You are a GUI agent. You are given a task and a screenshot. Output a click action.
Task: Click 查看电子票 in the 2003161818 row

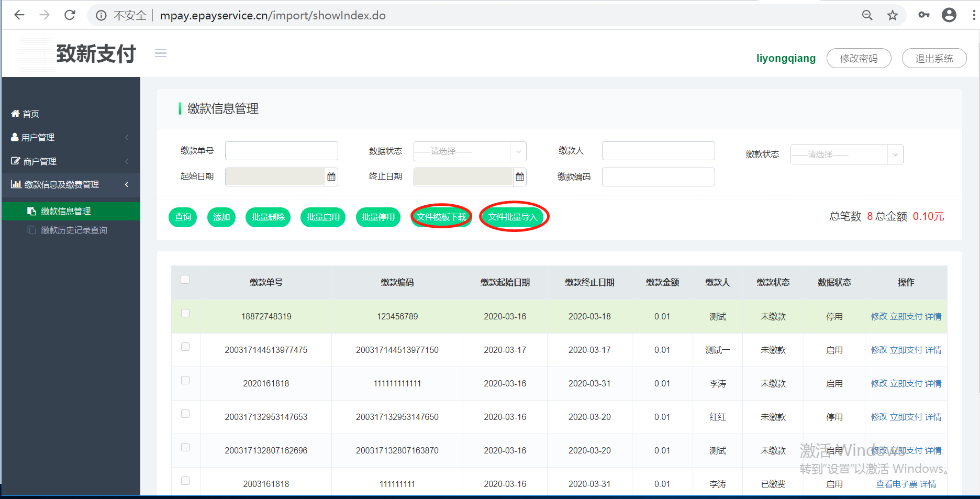point(897,484)
